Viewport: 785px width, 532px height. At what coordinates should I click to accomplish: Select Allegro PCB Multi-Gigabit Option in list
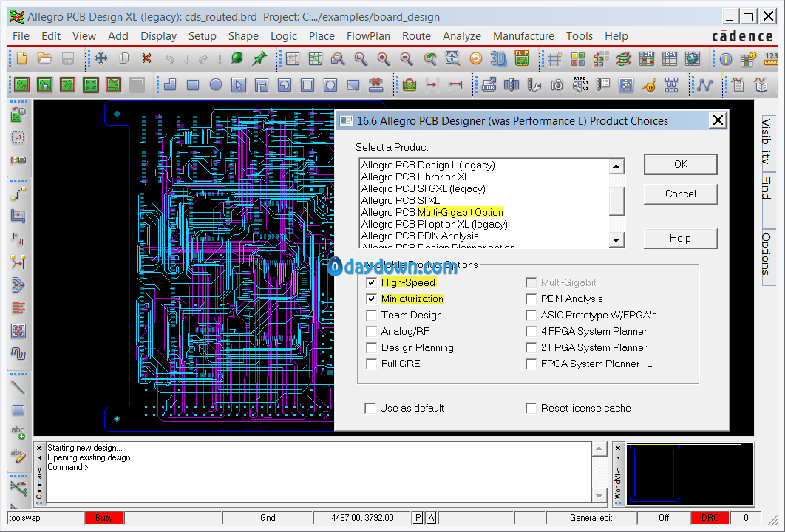tap(432, 213)
